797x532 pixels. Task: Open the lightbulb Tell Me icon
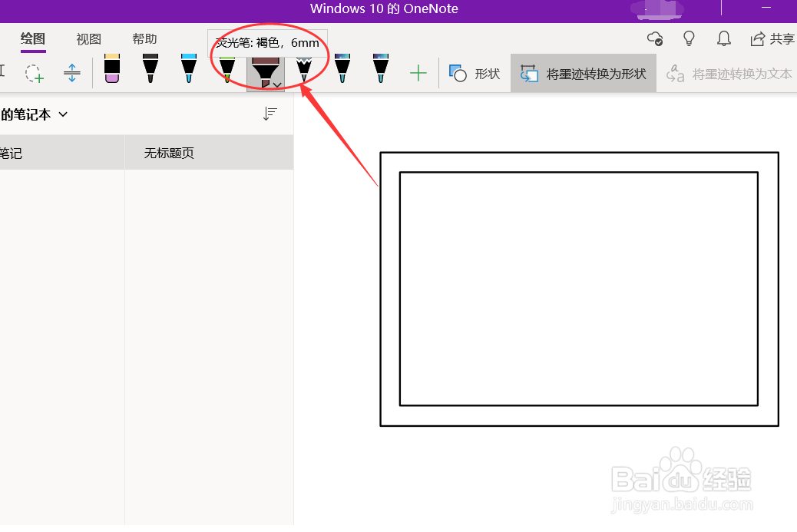pyautogui.click(x=689, y=38)
